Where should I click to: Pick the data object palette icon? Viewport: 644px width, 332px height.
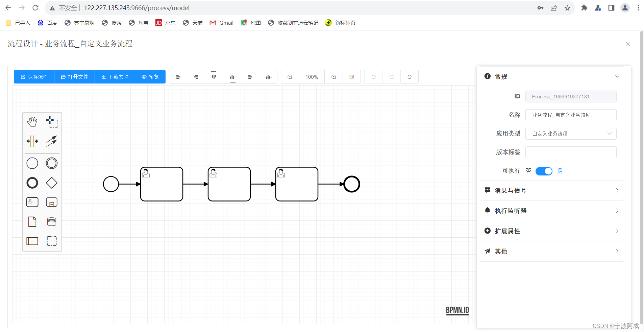click(32, 222)
